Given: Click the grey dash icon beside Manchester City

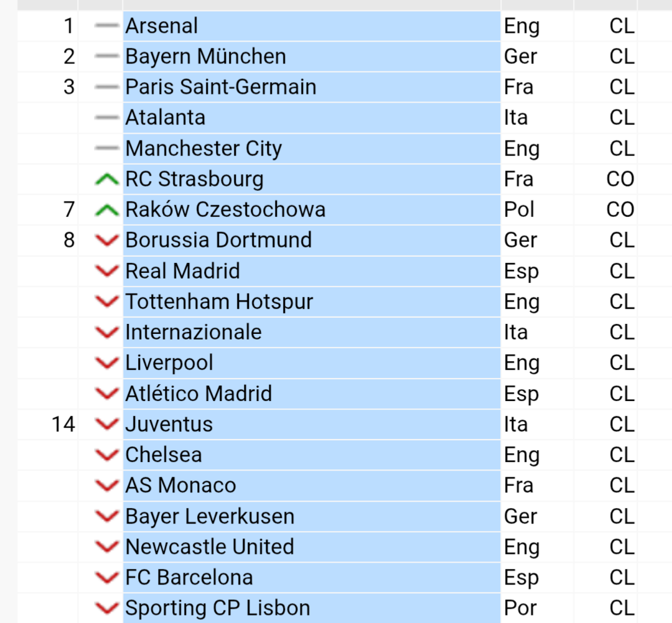Looking at the screenshot, I should pos(107,149).
